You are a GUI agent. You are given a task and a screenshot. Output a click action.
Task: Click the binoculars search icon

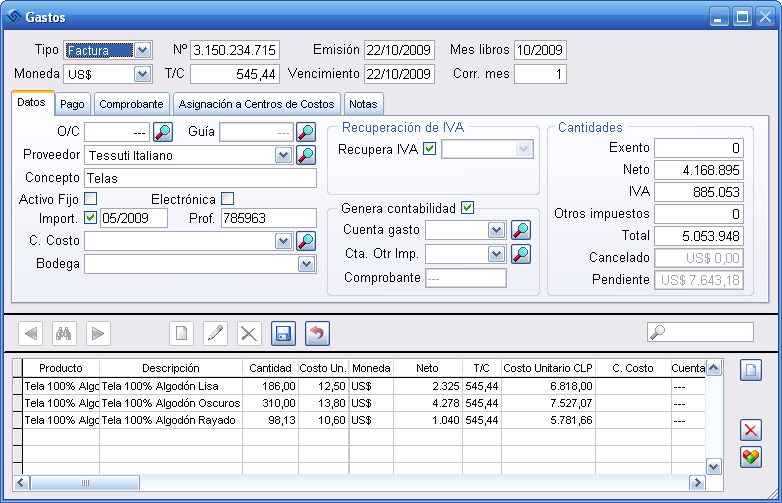[x=64, y=334]
